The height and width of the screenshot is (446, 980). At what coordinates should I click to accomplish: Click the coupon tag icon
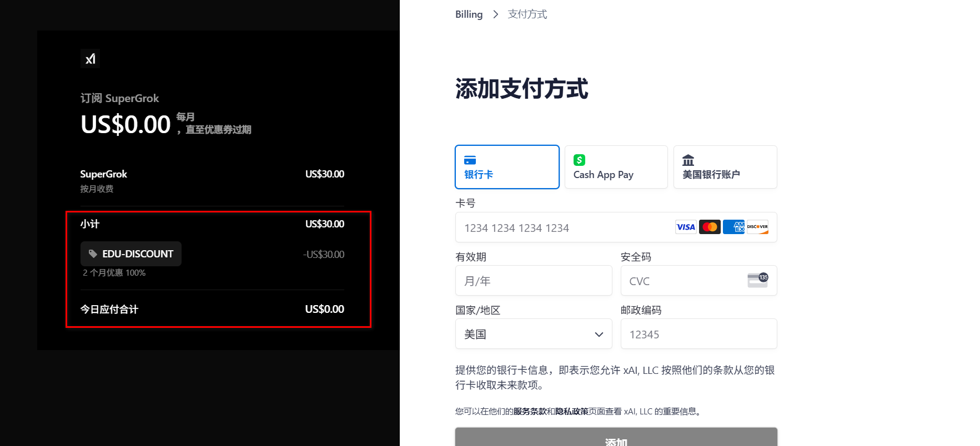[x=93, y=254]
